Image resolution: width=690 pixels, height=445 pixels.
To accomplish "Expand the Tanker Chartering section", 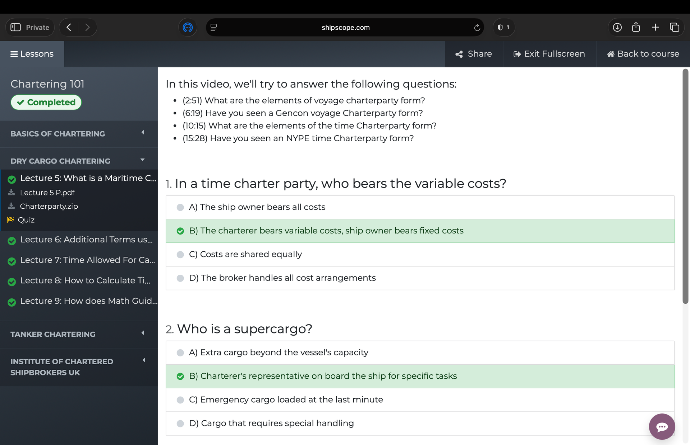I will (x=142, y=333).
